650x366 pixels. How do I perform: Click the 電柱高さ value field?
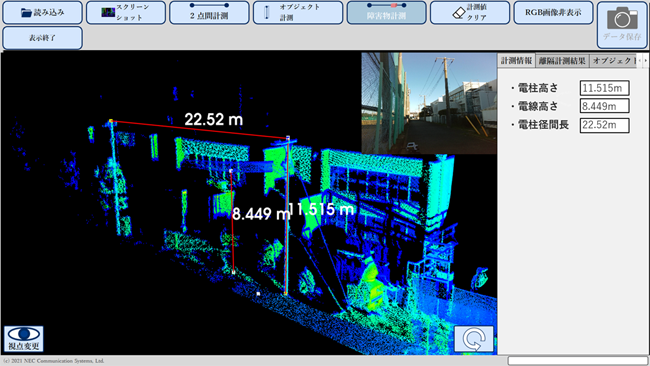click(x=604, y=88)
